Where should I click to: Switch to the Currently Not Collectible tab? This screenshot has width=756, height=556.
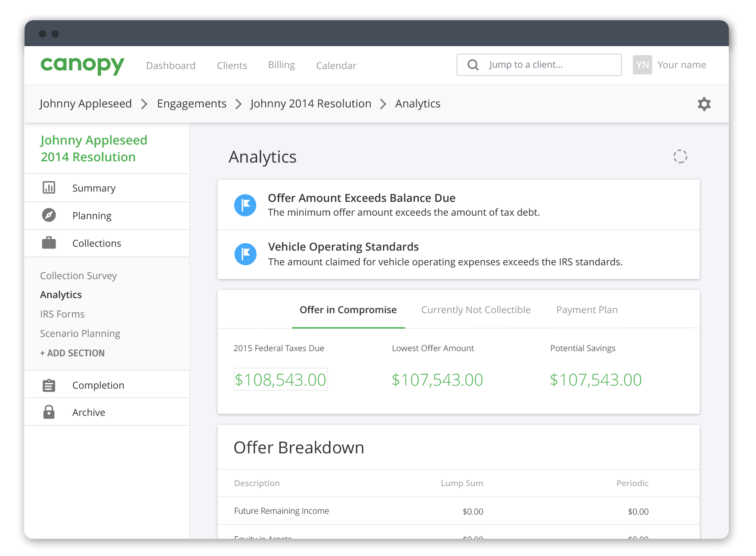[x=476, y=309]
